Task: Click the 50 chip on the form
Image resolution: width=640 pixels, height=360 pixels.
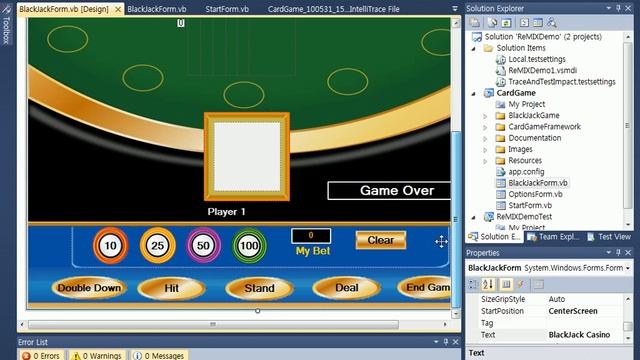Action: [203, 246]
